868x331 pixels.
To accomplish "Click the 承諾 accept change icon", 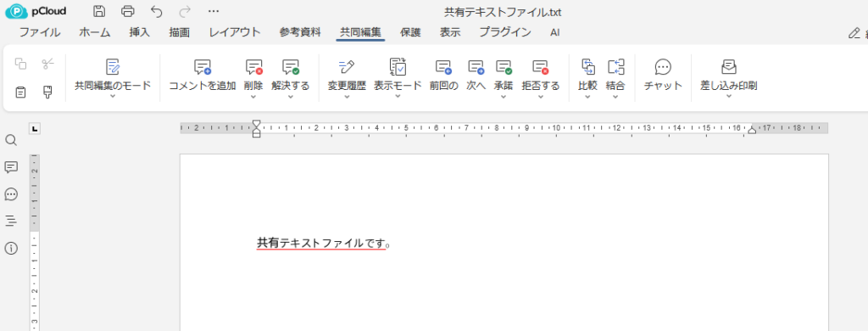I will pyautogui.click(x=504, y=67).
